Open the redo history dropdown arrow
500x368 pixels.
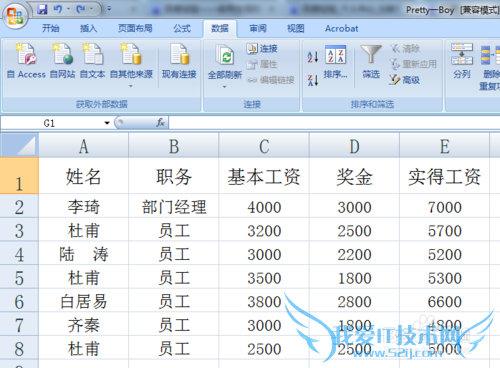point(91,9)
